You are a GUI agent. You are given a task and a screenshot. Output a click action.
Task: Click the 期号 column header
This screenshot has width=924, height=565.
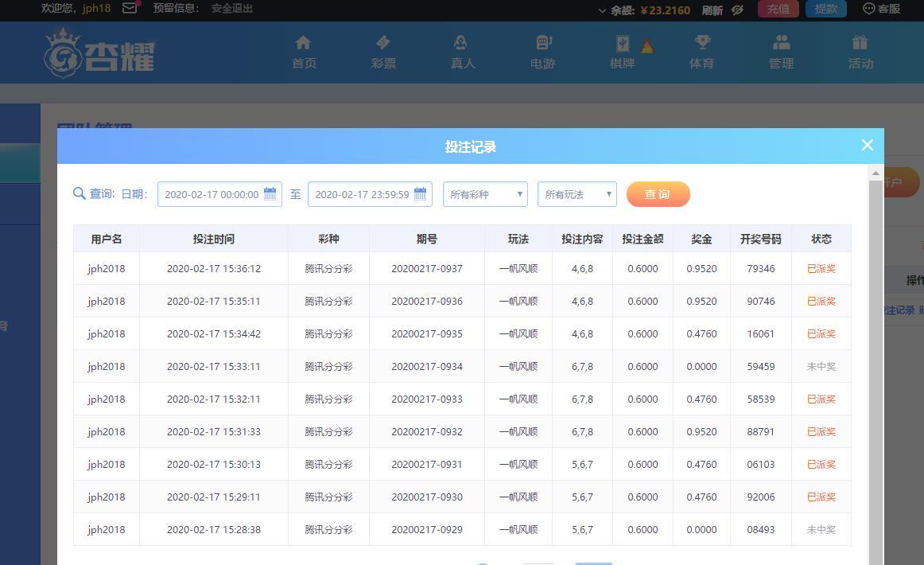[x=427, y=239]
